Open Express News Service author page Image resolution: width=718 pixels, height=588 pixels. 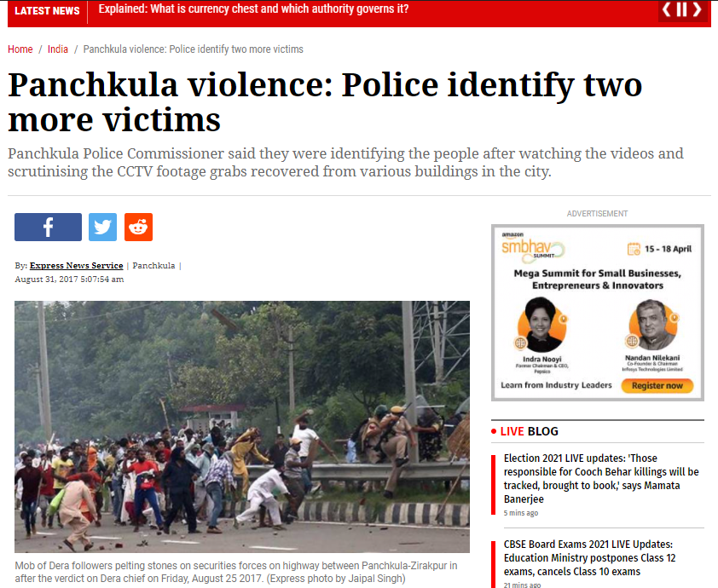[77, 265]
